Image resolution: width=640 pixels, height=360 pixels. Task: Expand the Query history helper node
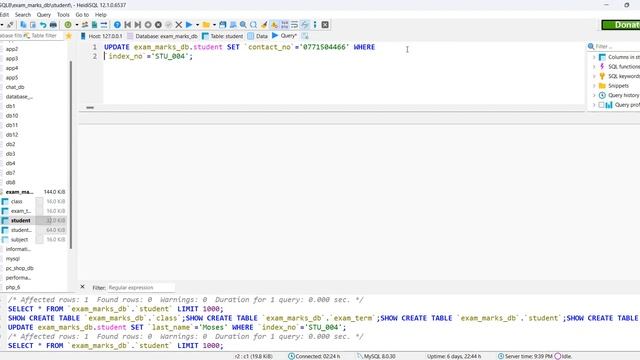(x=594, y=95)
